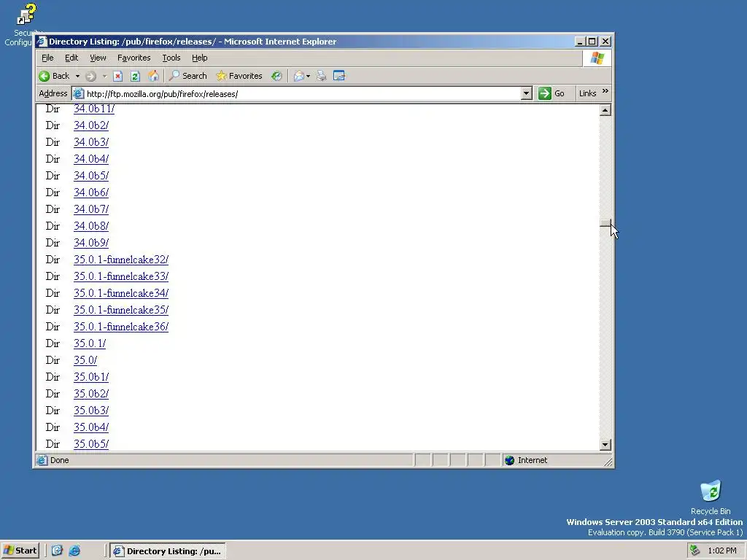747x560 pixels.
Task: Click the Refresh page icon
Action: coord(135,76)
